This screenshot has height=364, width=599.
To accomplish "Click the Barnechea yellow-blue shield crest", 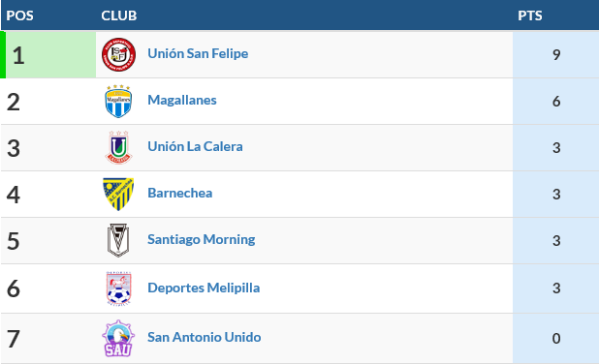I will click(x=118, y=194).
